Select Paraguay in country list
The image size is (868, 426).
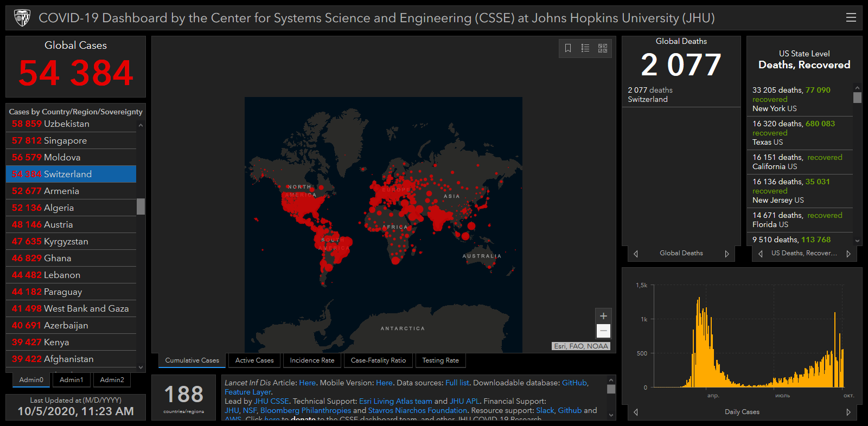71,292
